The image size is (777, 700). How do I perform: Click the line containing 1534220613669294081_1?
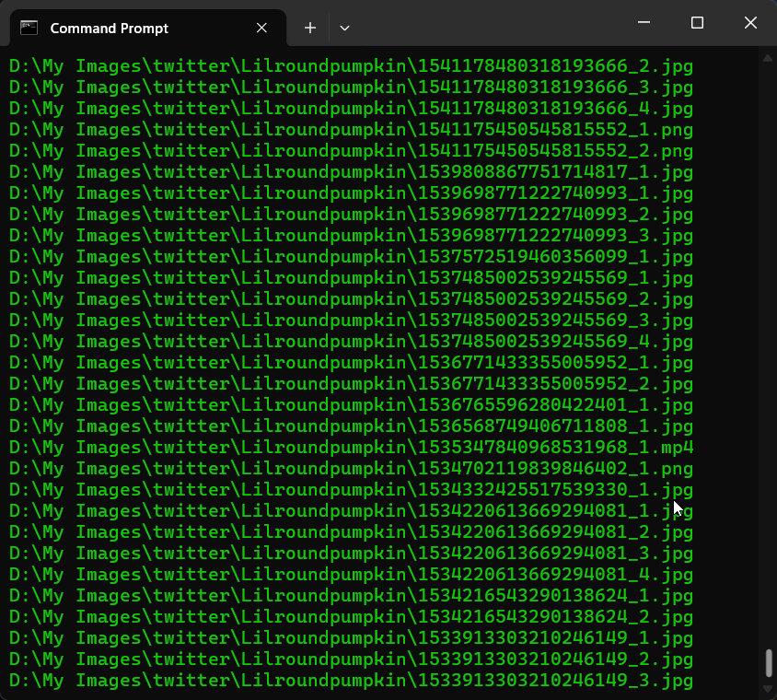tap(351, 510)
